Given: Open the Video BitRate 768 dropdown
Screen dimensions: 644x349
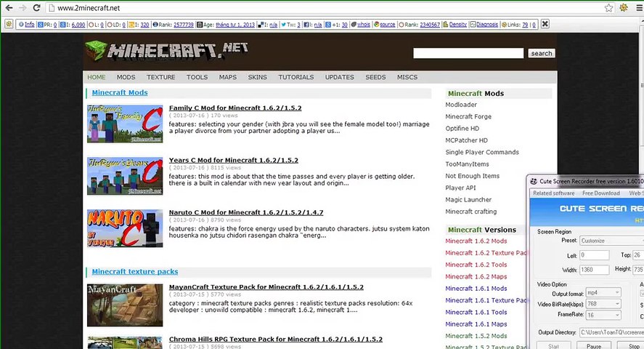Looking at the screenshot, I should pyautogui.click(x=603, y=304).
